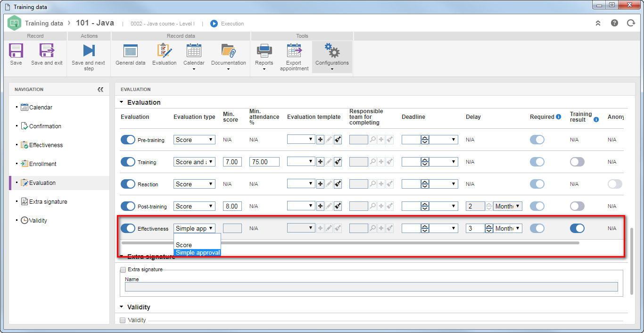Select Score in the open dropdown list
644x333 pixels.
coord(197,245)
